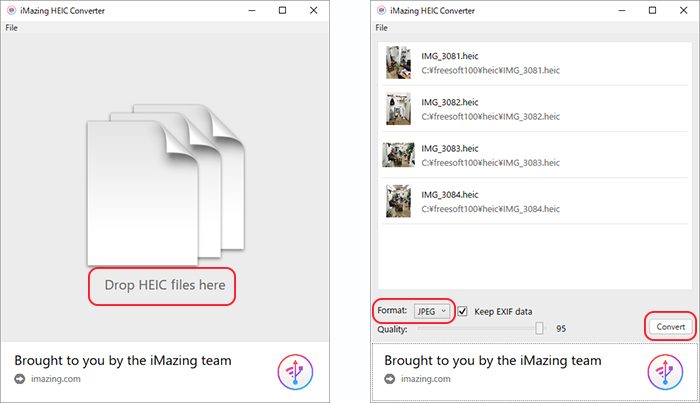Image resolution: width=700 pixels, height=403 pixels.
Task: Click the Quality slider handle
Action: click(x=539, y=328)
